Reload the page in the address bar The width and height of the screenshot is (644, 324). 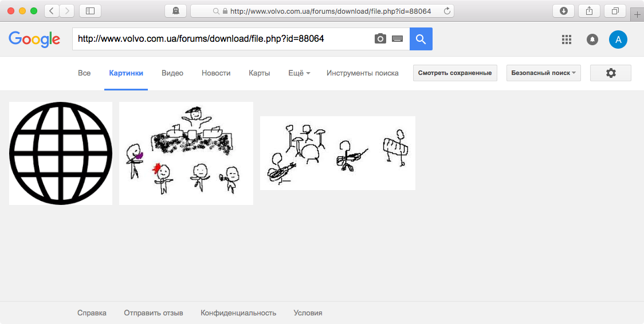pos(447,11)
